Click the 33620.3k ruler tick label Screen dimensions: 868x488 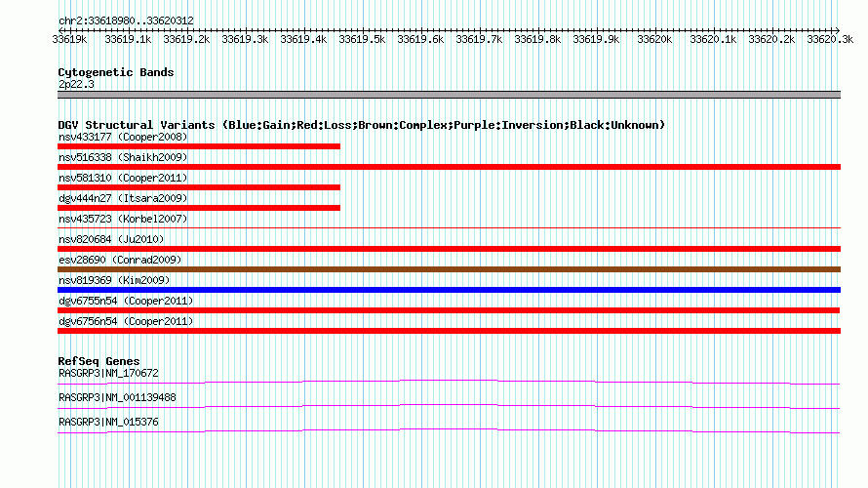coord(830,39)
